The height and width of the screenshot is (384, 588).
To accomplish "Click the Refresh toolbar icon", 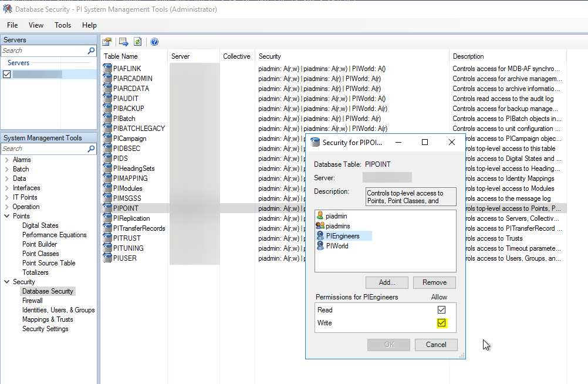I will click(x=138, y=42).
